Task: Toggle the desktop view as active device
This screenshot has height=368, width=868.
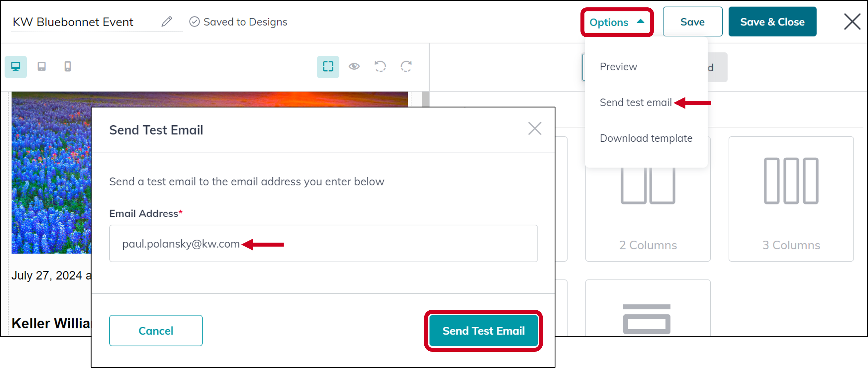Action: (16, 66)
